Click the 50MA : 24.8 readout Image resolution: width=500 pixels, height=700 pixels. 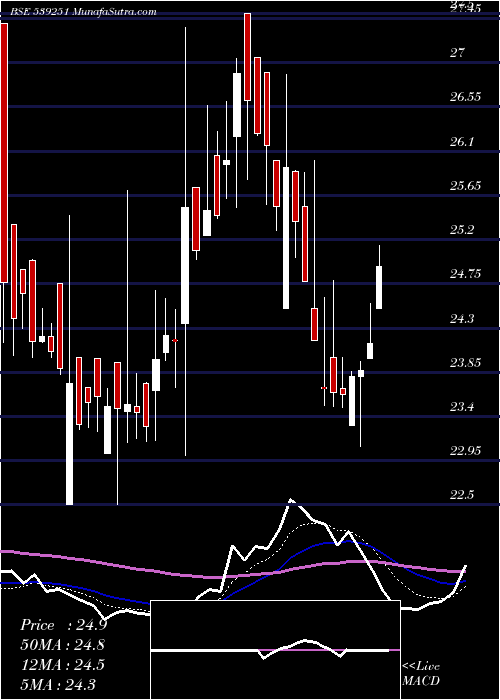(63, 645)
